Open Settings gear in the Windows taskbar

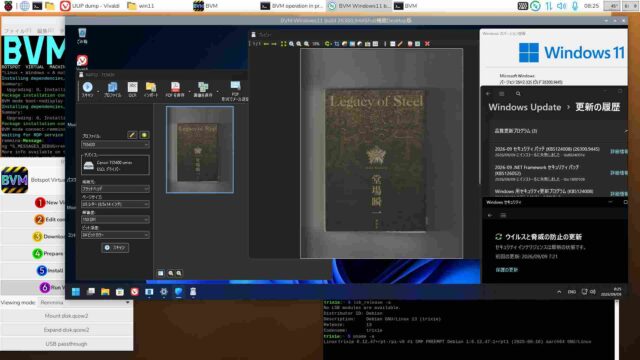164,292
